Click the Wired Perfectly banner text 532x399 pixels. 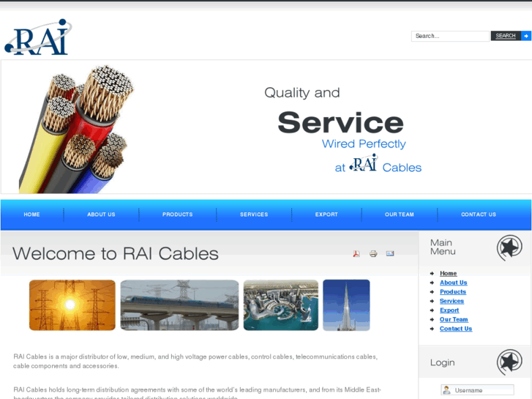(364, 144)
